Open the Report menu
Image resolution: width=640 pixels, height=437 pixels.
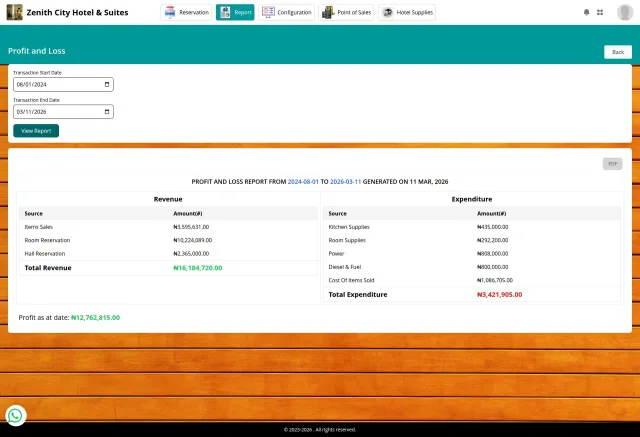pyautogui.click(x=235, y=12)
